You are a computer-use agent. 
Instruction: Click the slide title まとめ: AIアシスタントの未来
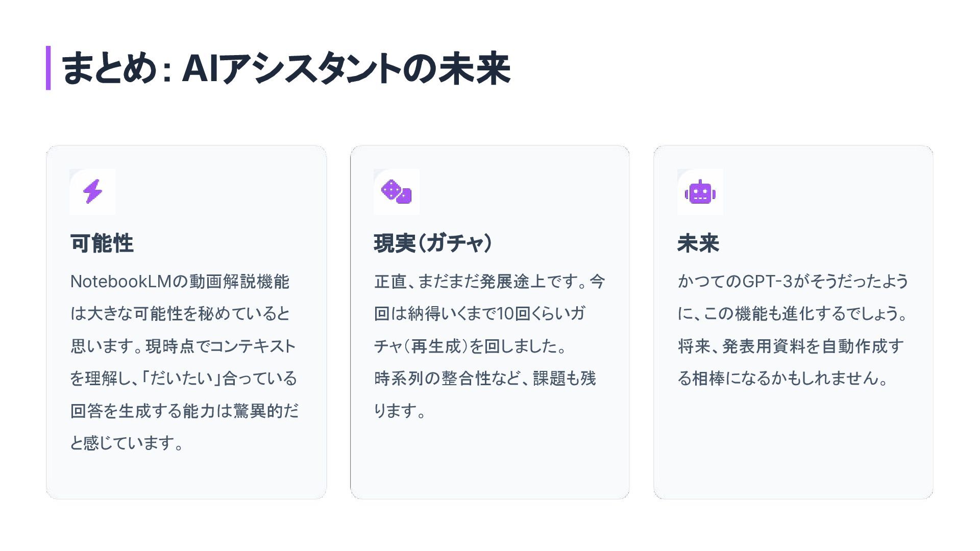coord(286,68)
